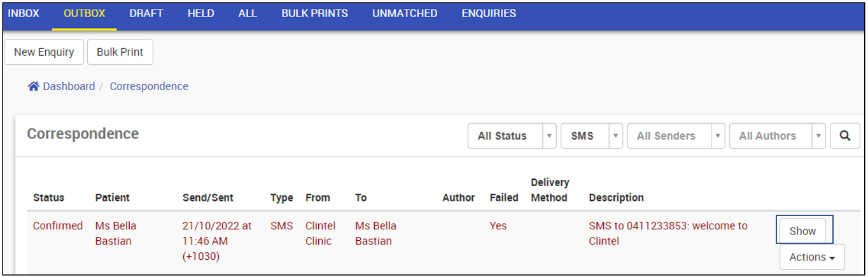Screen dimensions: 868x277
Task: Expand the All Authors filter dropdown
Action: click(777, 136)
